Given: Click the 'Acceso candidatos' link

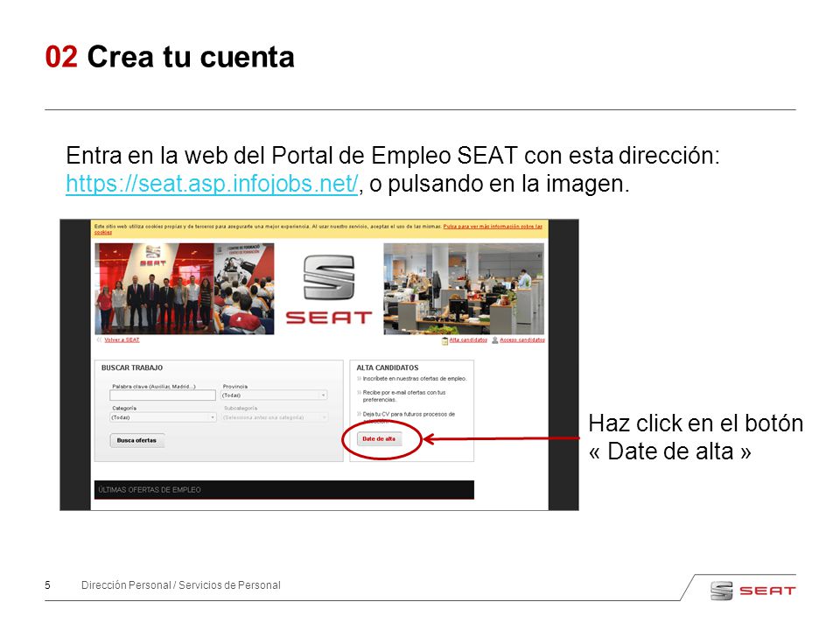Looking at the screenshot, I should point(522,340).
